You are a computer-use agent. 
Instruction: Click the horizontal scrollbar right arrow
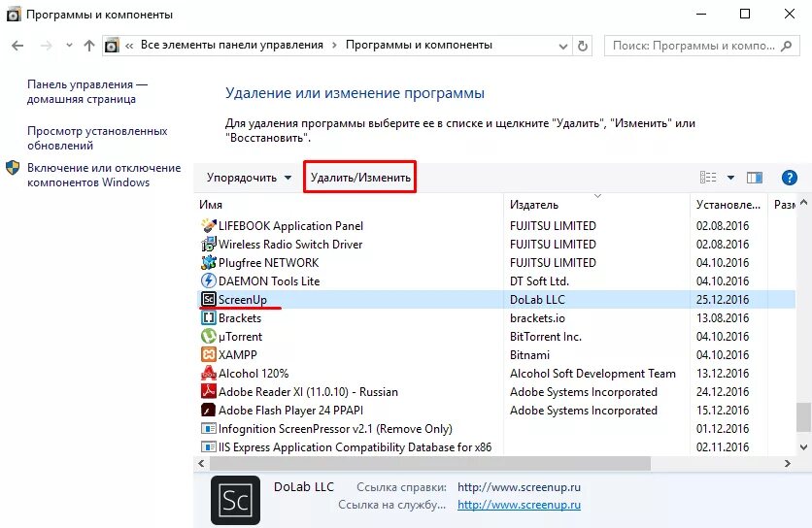[x=787, y=463]
